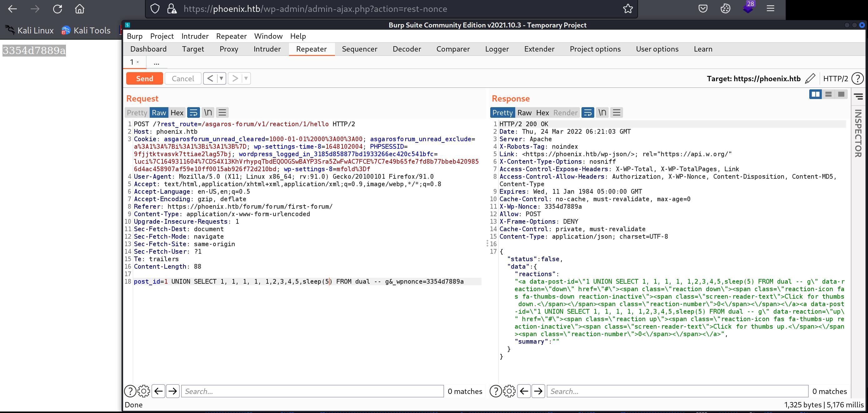The width and height of the screenshot is (868, 413).
Task: Click Response search help question icon
Action: pyautogui.click(x=495, y=391)
